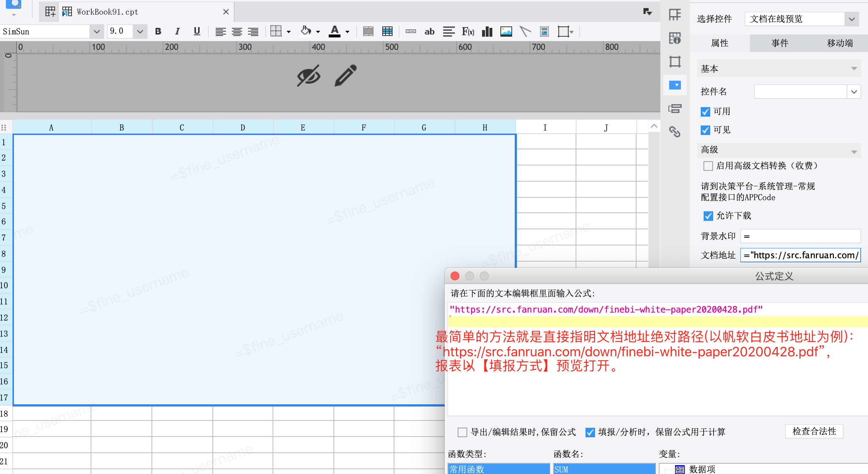The height and width of the screenshot is (474, 868).
Task: Open widget settings panel in sidebar
Action: click(x=675, y=85)
